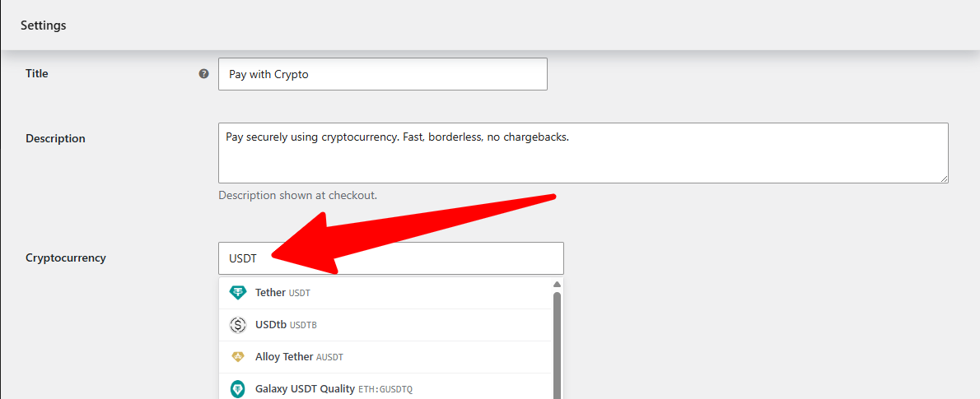Click the Description textarea resize handle
Viewport: 980px width, 399px height.
click(x=944, y=179)
